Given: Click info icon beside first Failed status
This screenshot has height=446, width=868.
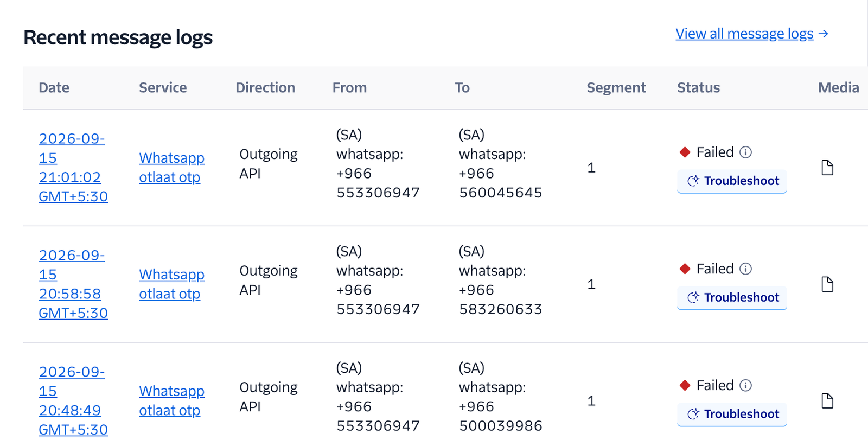Looking at the screenshot, I should pyautogui.click(x=746, y=152).
